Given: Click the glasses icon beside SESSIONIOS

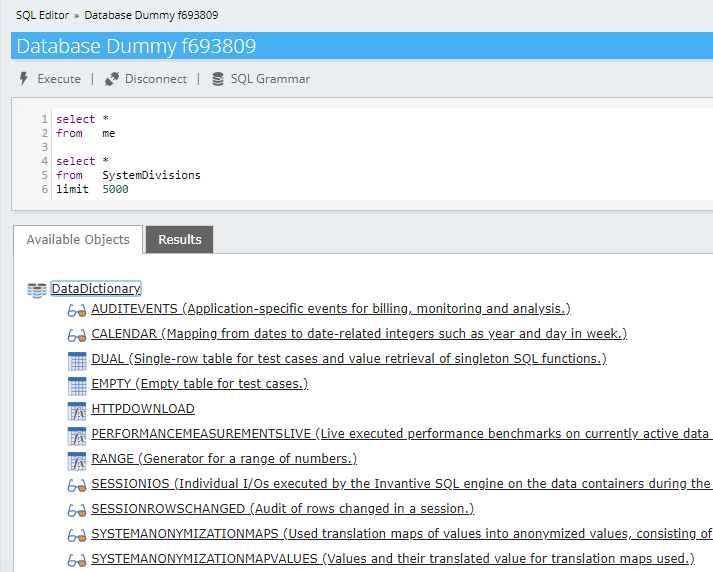Looking at the screenshot, I should tap(77, 486).
